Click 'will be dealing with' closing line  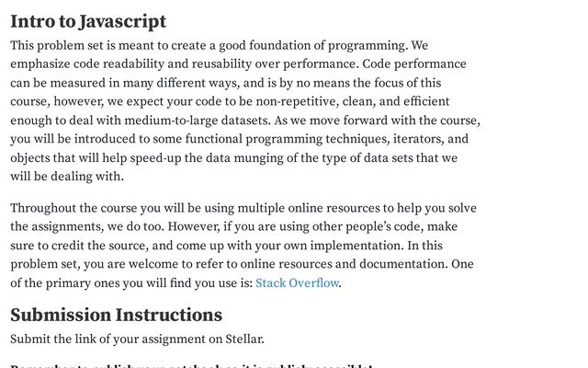[x=67, y=177]
